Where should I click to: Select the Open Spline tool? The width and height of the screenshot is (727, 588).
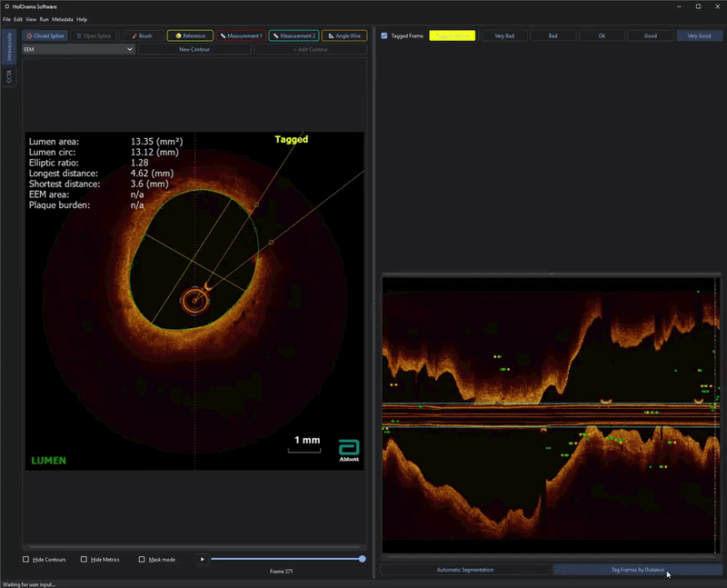[94, 35]
